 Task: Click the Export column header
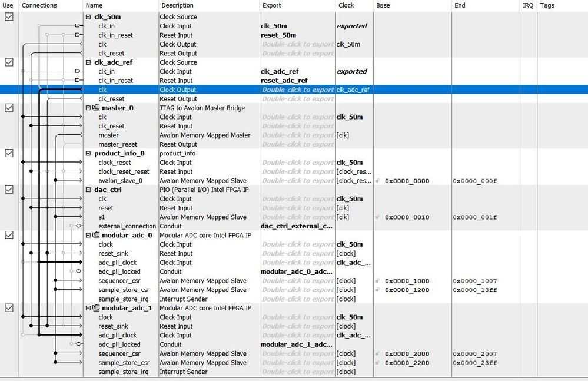point(271,5)
